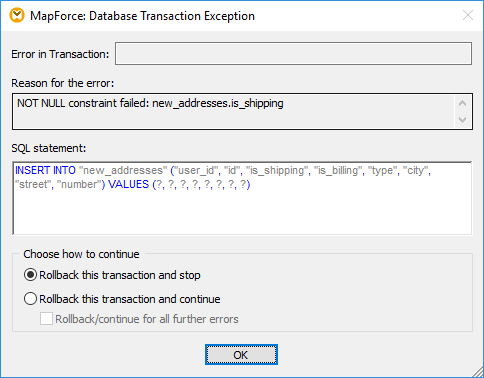The width and height of the screenshot is (484, 378).
Task: Close the Database Transaction Exception dialog
Action: (x=468, y=15)
